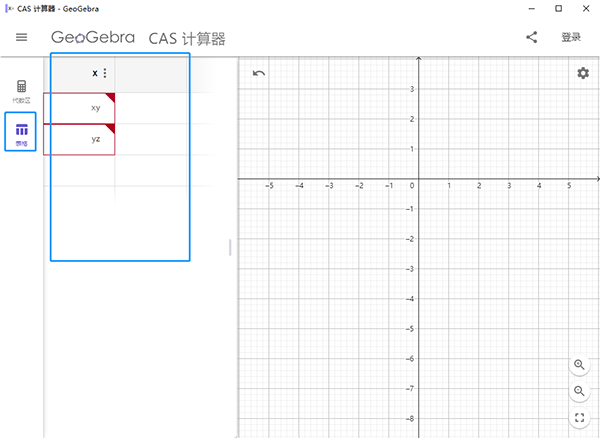Click the undo arrow icon

(259, 73)
